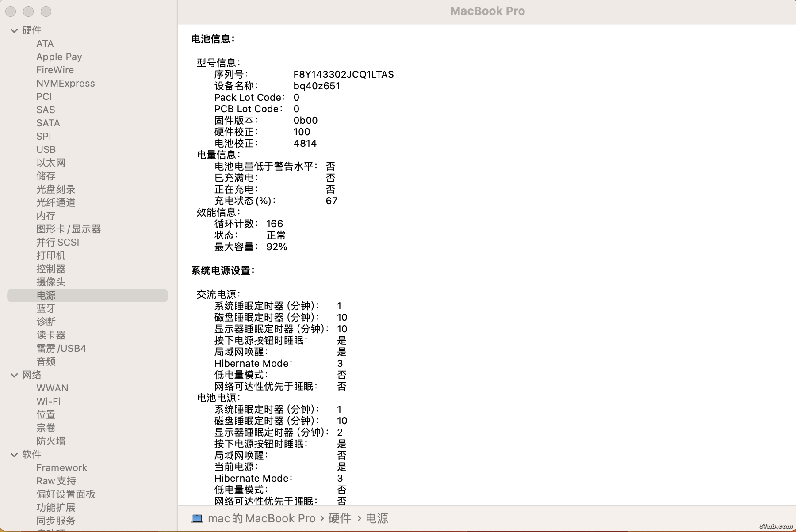Select 功能扩展 in the sidebar

(x=56, y=507)
